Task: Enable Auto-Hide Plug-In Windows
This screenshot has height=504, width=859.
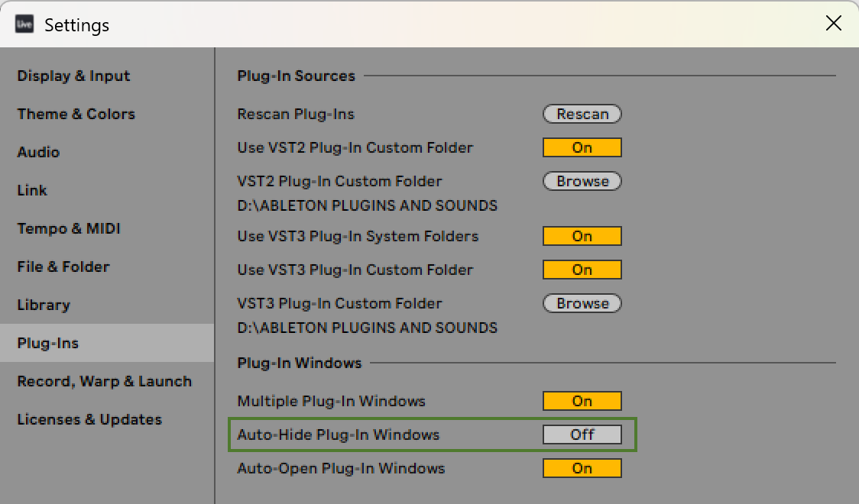Action: click(x=582, y=435)
